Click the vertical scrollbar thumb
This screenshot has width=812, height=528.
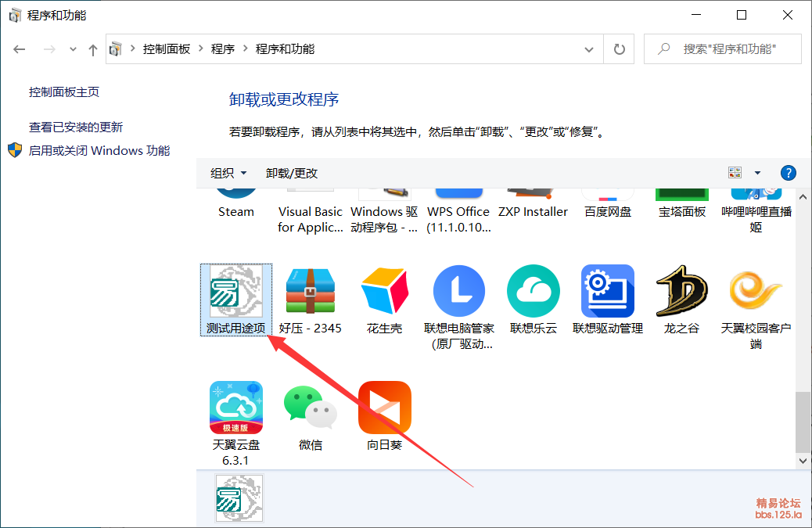point(803,422)
